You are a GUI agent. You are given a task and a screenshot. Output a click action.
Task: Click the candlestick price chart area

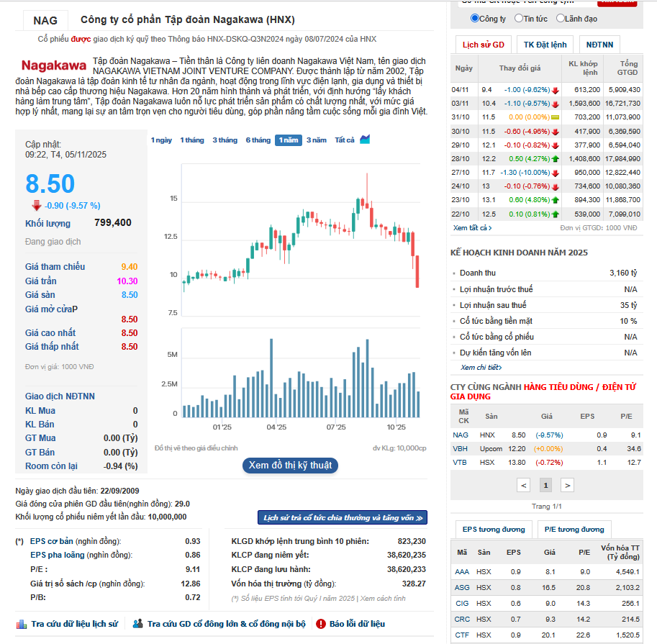click(301, 240)
